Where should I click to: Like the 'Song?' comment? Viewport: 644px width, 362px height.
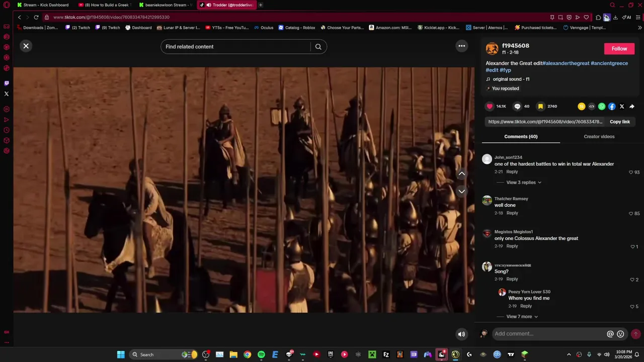pyautogui.click(x=632, y=280)
